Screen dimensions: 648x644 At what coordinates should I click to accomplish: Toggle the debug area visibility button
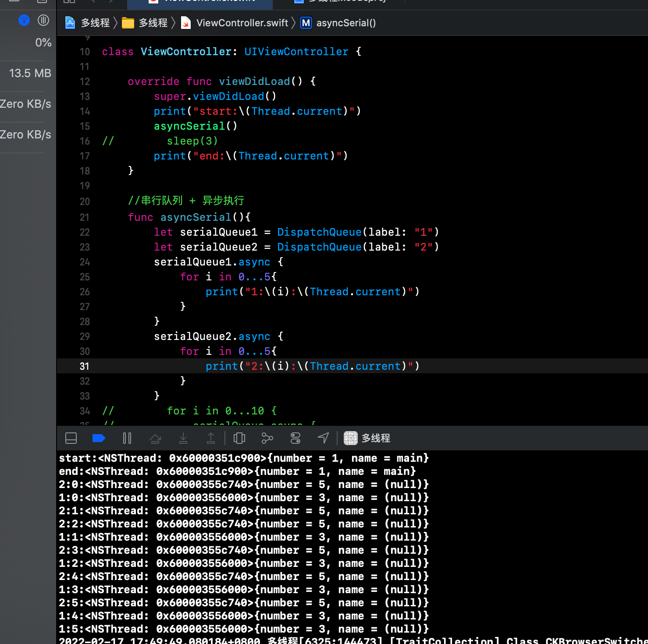[71, 438]
